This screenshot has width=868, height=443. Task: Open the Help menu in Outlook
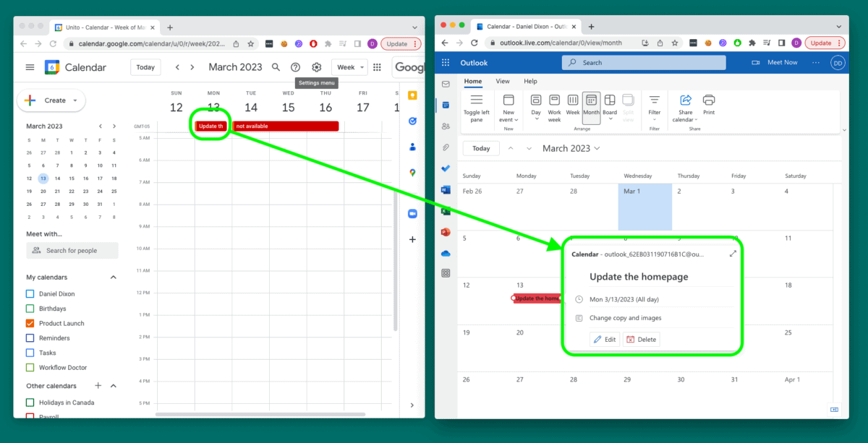(530, 81)
